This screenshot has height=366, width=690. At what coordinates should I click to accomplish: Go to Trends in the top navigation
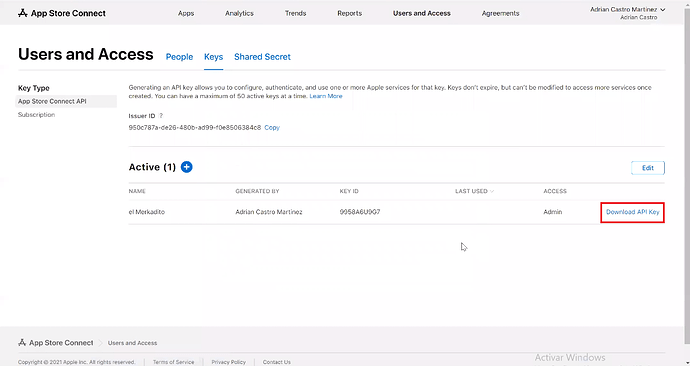295,13
